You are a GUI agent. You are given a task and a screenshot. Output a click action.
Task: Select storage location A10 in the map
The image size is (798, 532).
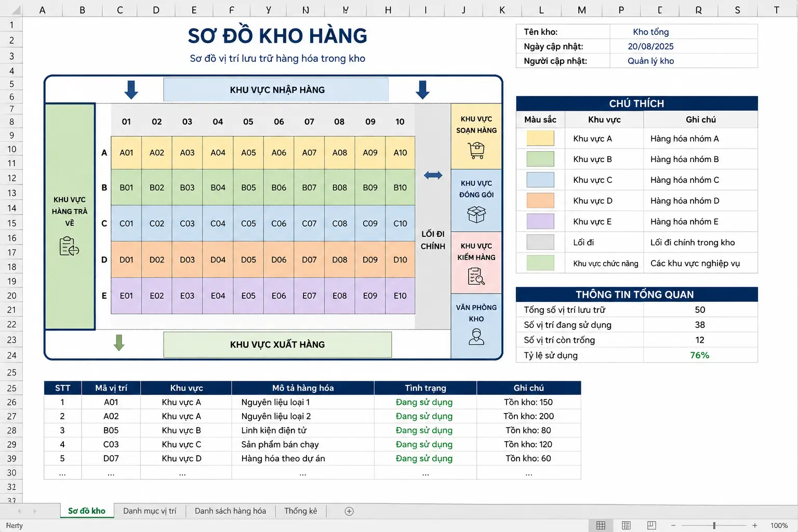coord(400,153)
